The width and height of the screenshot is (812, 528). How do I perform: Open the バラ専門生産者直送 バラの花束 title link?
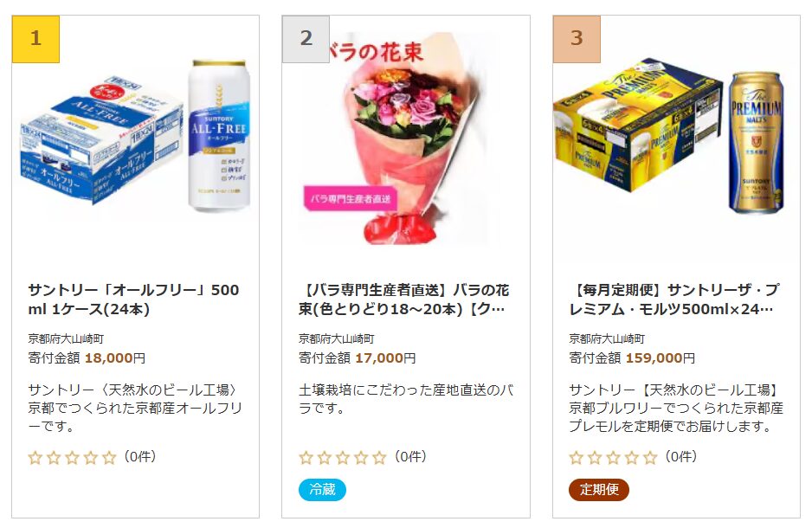[x=404, y=299]
